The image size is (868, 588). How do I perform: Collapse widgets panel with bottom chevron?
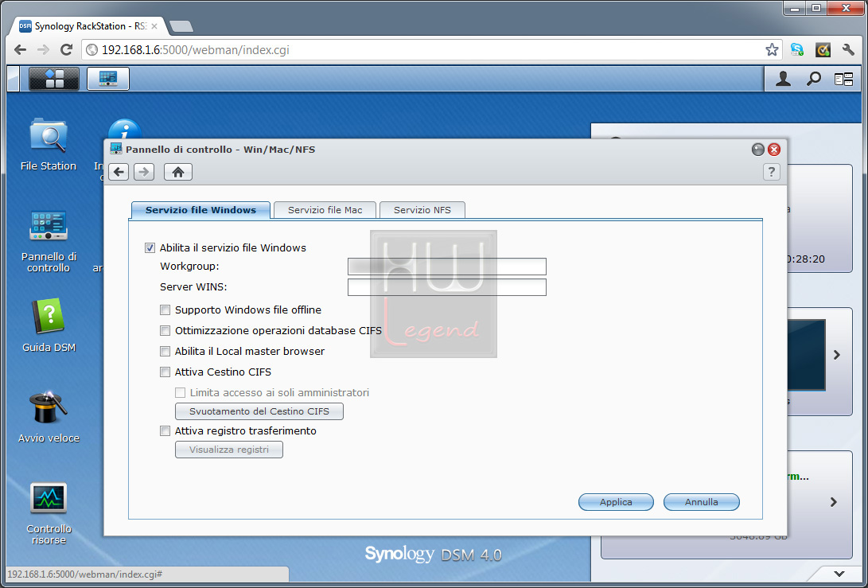839,574
